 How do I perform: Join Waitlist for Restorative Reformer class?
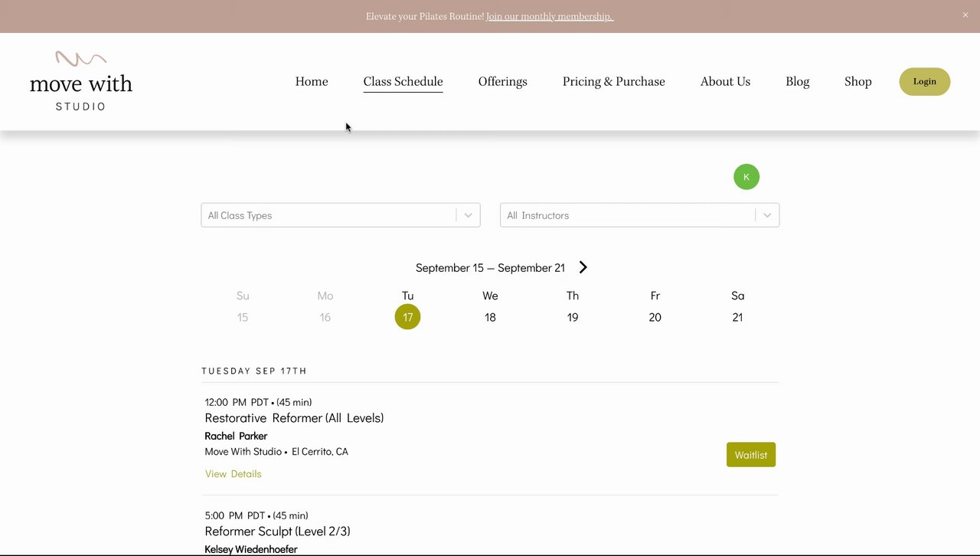click(x=750, y=455)
